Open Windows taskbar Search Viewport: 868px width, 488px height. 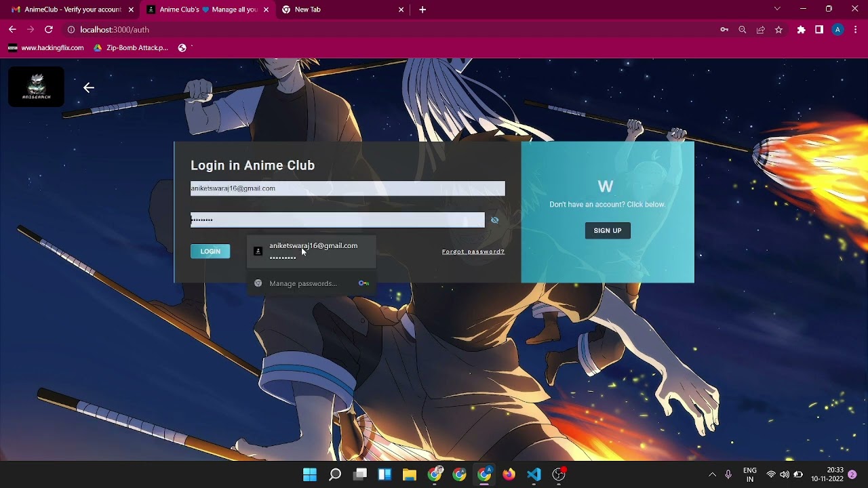point(335,474)
